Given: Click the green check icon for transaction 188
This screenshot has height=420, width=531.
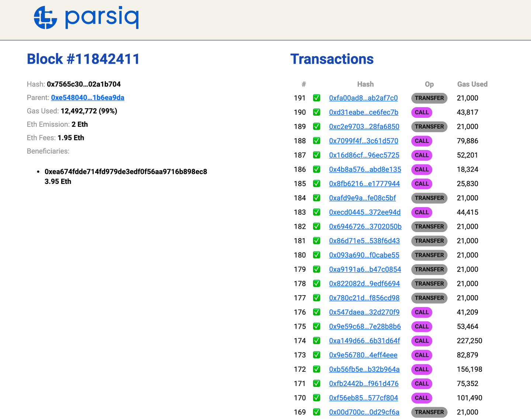Looking at the screenshot, I should click(316, 141).
